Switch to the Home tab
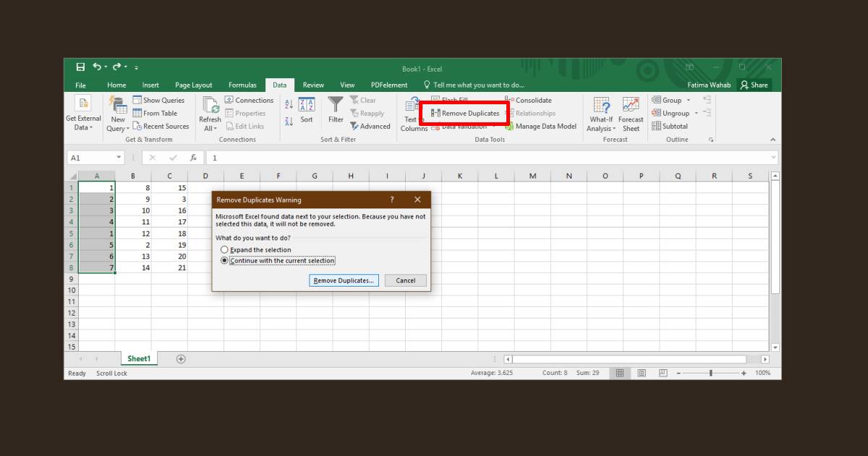The width and height of the screenshot is (868, 456). pyautogui.click(x=116, y=85)
